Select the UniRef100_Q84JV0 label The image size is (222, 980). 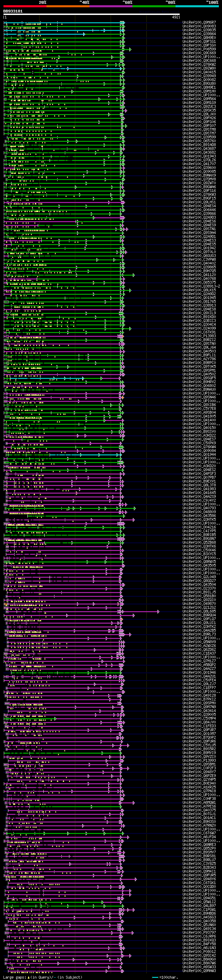[x=199, y=722]
